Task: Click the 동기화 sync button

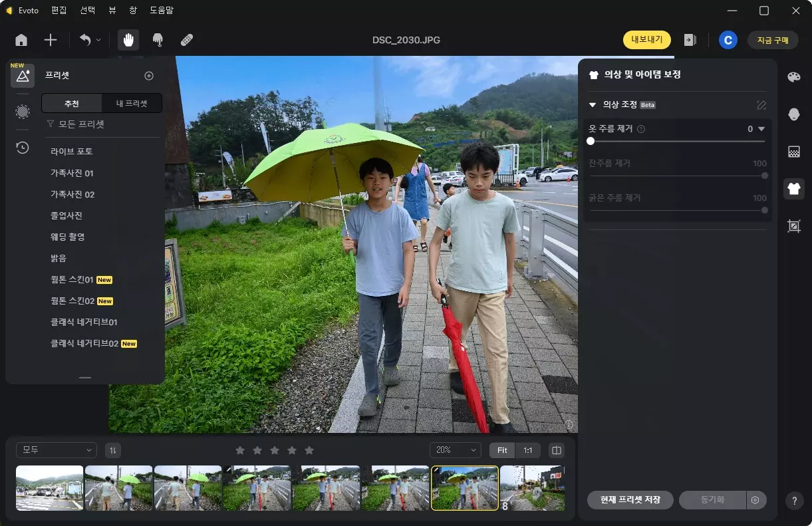Action: [x=712, y=500]
